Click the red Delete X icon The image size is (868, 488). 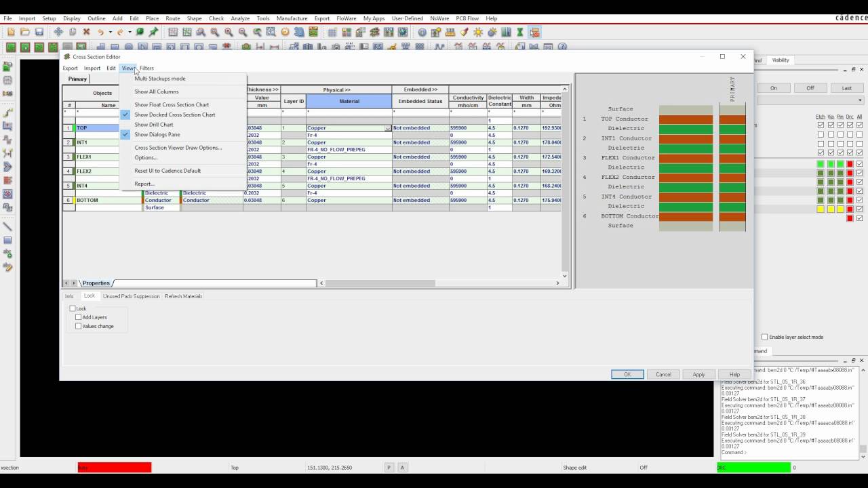(x=86, y=32)
